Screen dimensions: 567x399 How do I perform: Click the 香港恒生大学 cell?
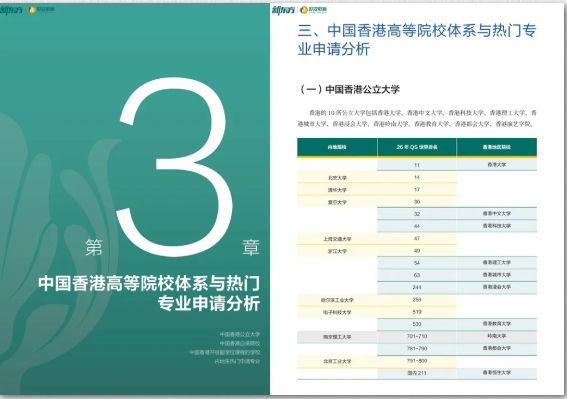coord(496,372)
